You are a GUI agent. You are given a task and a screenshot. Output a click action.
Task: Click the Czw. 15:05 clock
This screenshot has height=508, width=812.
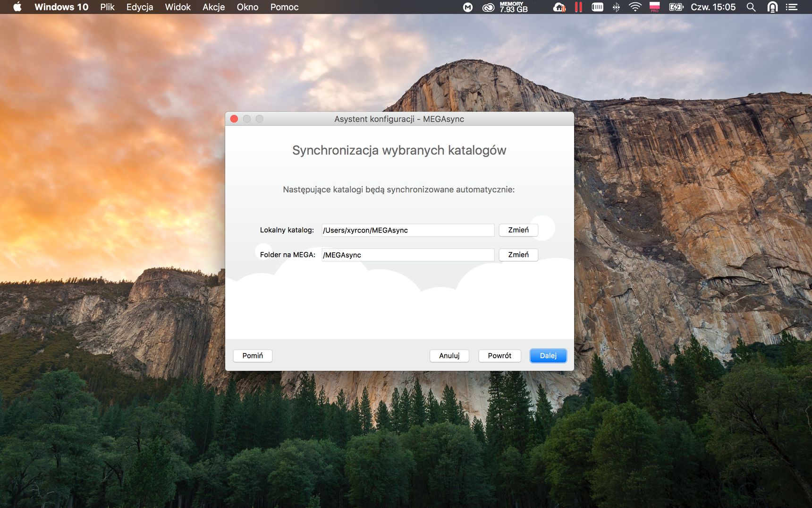point(713,7)
